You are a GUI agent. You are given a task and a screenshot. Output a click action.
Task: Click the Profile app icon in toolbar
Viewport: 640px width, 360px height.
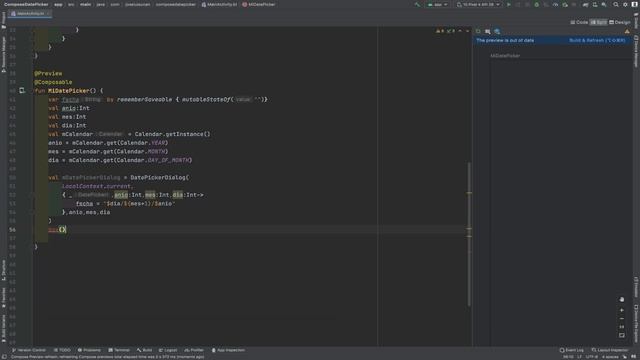click(556, 4)
